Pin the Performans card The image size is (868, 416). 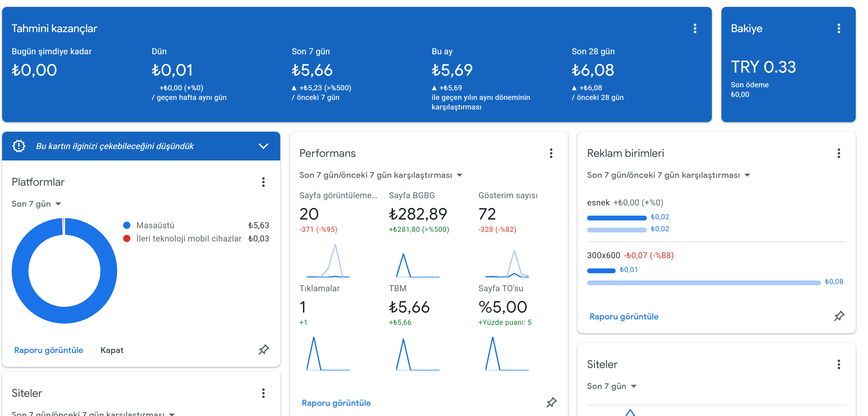(551, 402)
